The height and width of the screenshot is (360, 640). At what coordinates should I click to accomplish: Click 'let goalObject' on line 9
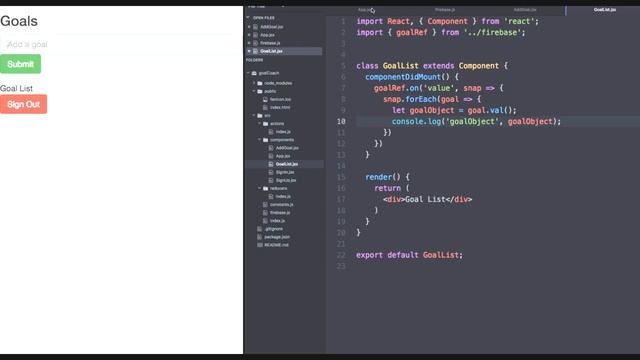click(x=423, y=111)
